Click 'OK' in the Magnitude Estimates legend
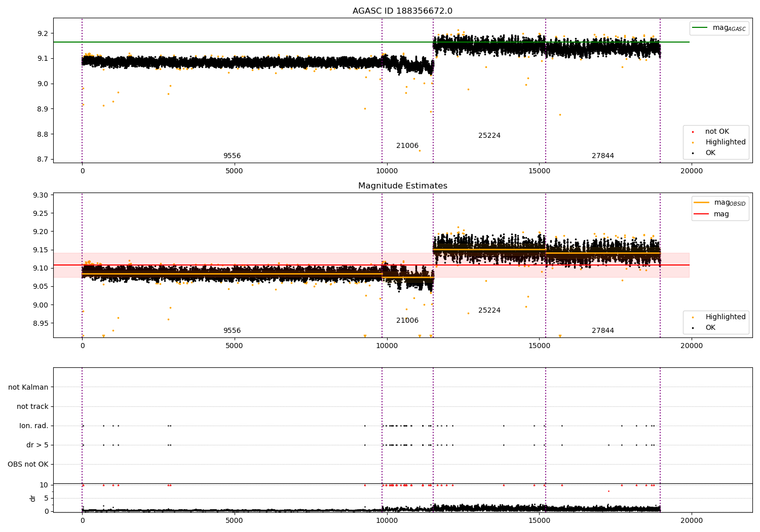This screenshot has width=760, height=532. point(704,328)
